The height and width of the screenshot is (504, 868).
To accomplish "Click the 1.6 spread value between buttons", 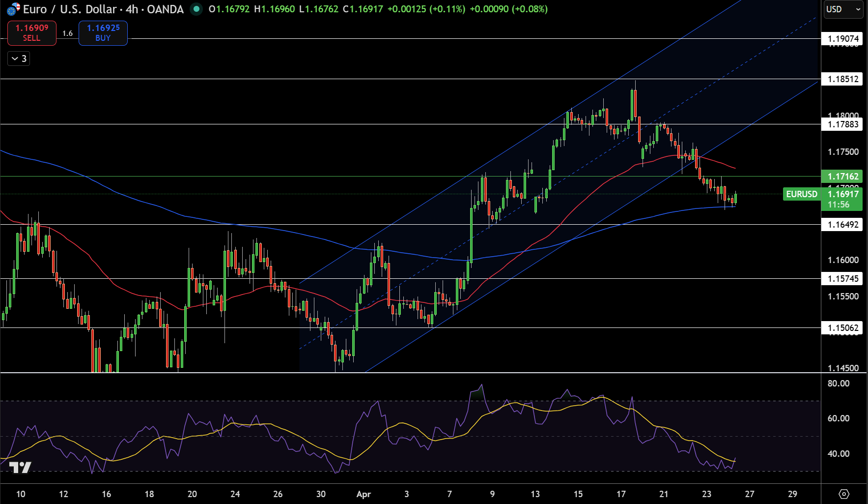I will [x=67, y=33].
